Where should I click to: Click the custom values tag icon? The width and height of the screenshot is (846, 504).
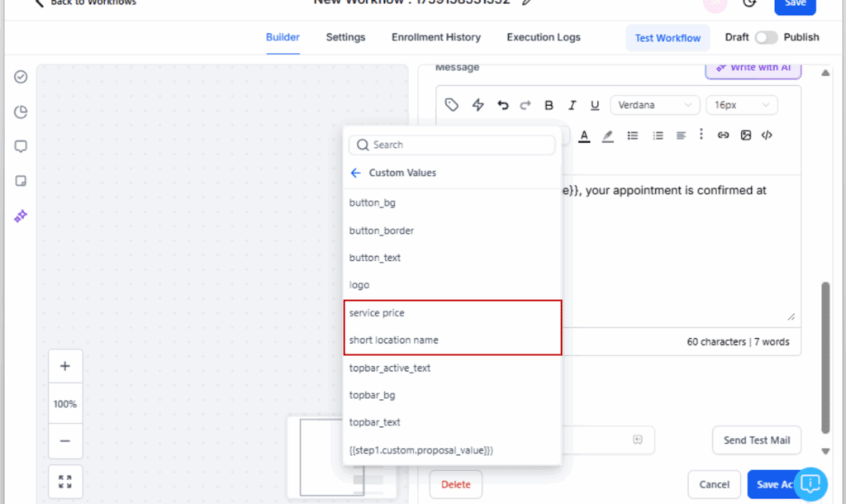(451, 105)
